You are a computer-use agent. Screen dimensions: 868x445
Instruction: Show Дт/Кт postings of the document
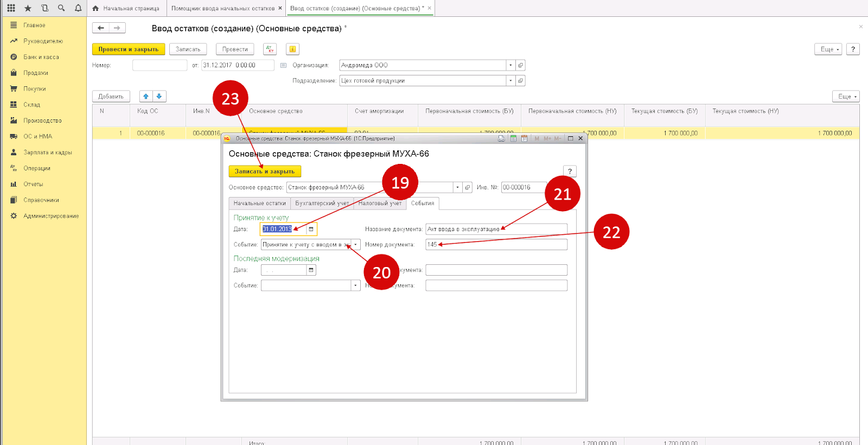point(270,49)
